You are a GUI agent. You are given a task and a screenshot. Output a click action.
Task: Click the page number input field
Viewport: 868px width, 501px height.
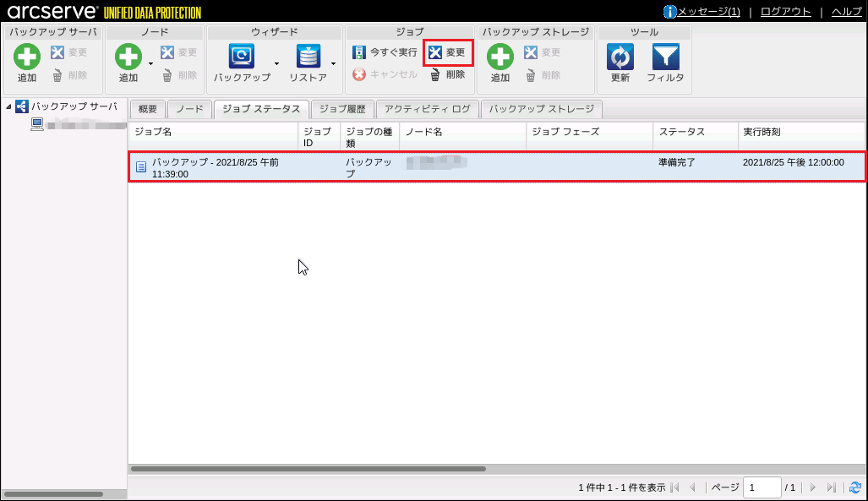[x=762, y=487]
